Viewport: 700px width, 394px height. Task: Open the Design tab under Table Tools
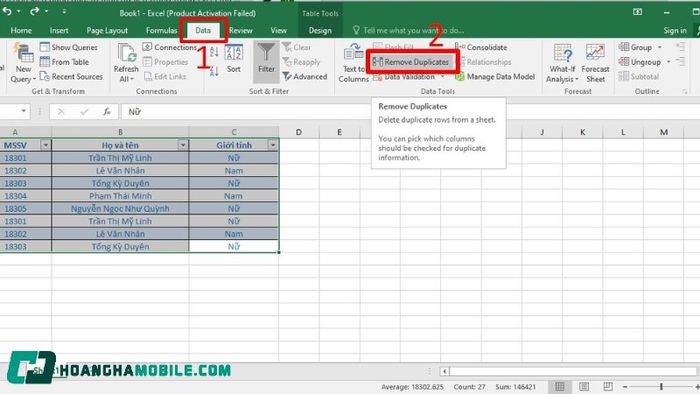(x=320, y=30)
